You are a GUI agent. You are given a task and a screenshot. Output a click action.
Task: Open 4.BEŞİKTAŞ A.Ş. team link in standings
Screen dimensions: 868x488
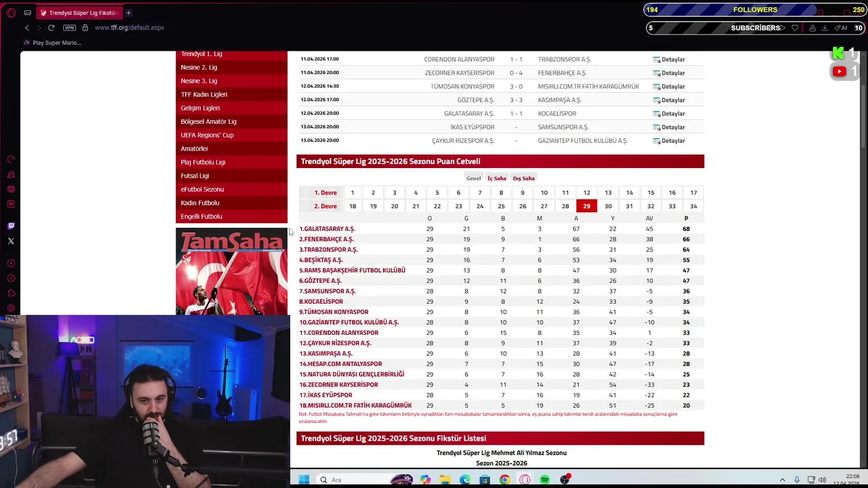pos(321,260)
